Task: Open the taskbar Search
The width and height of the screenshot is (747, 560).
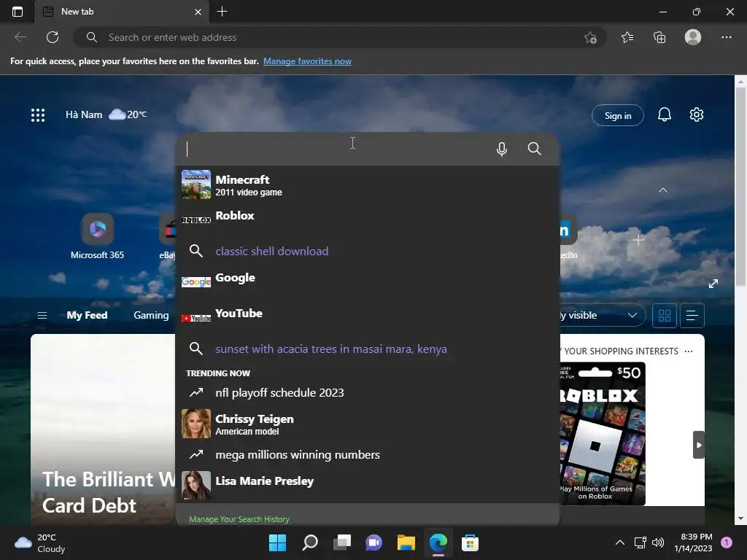Action: [x=309, y=542]
